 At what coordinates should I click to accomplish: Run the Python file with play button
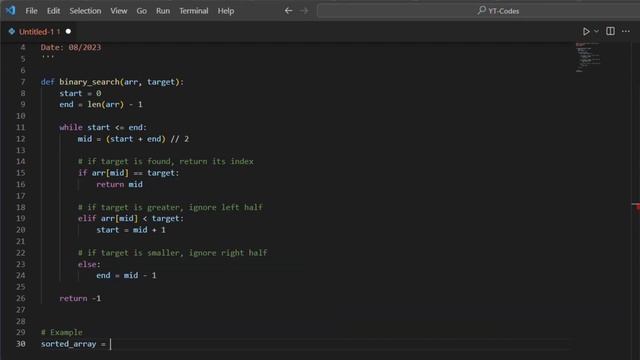586,31
